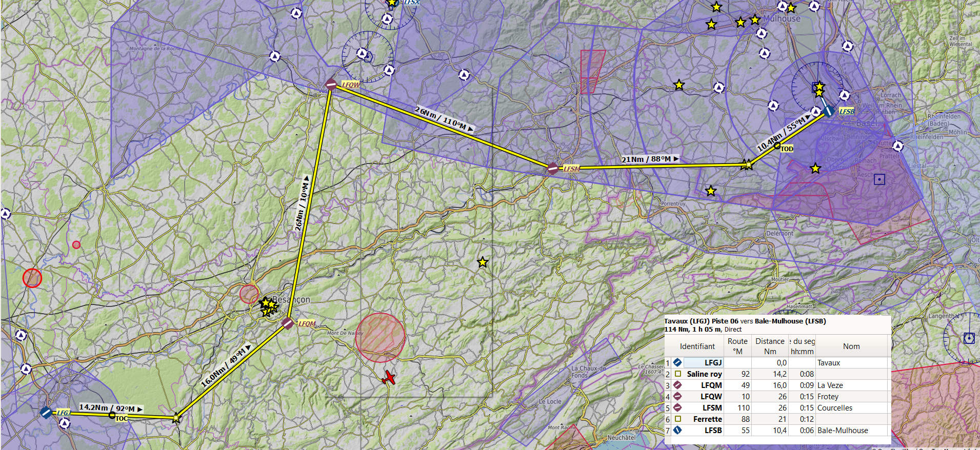Select the LFQW airport marker on the map

[x=331, y=85]
